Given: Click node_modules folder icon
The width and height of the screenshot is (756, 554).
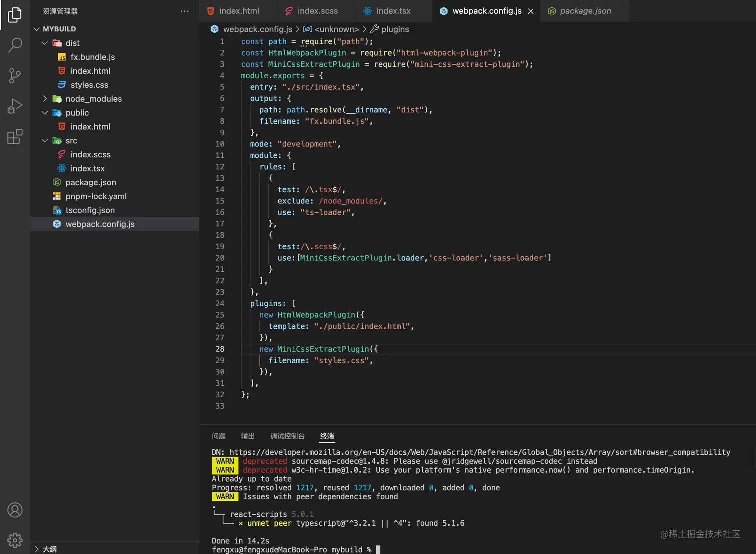Looking at the screenshot, I should click(57, 99).
